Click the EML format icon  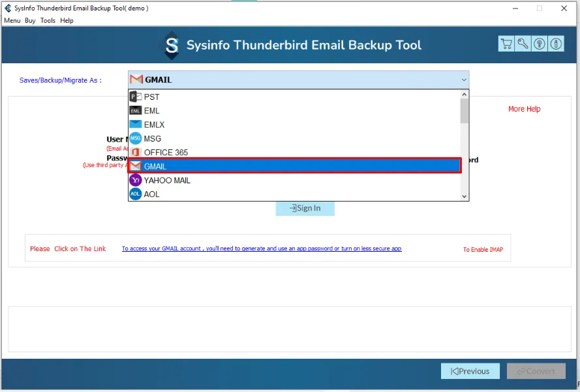[x=136, y=111]
